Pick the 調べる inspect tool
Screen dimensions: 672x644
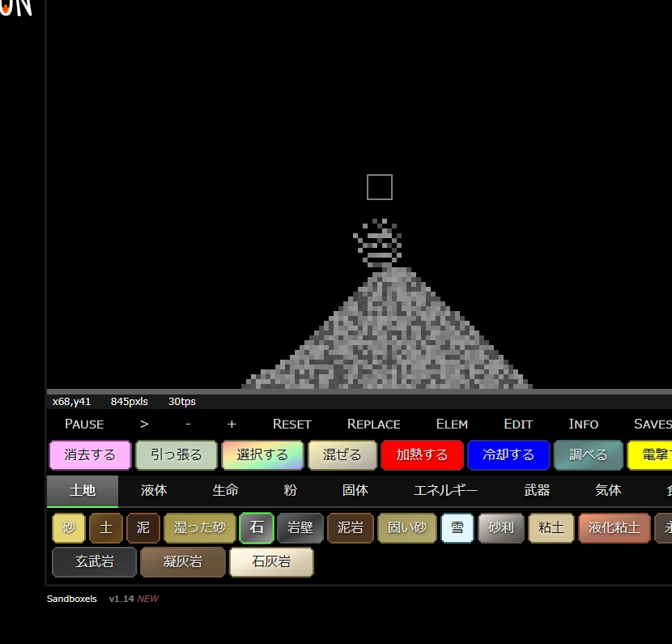click(x=588, y=455)
